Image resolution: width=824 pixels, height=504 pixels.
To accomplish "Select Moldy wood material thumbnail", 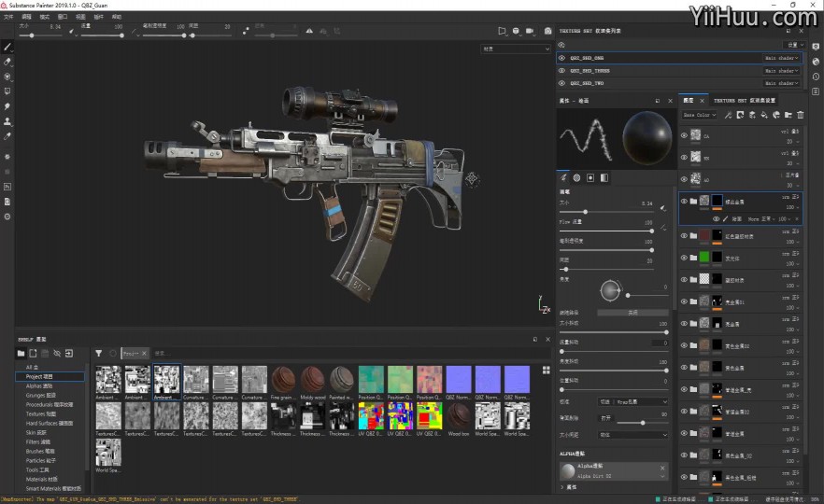I will [x=313, y=383].
